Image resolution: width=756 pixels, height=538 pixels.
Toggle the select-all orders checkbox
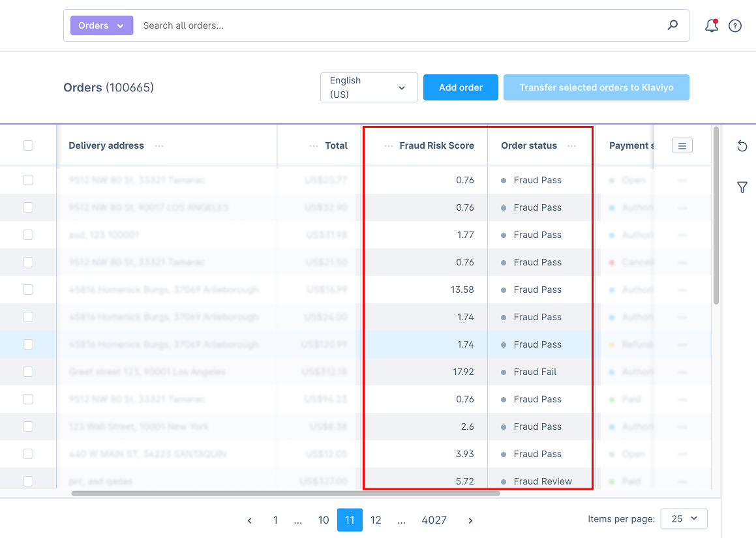pyautogui.click(x=28, y=145)
